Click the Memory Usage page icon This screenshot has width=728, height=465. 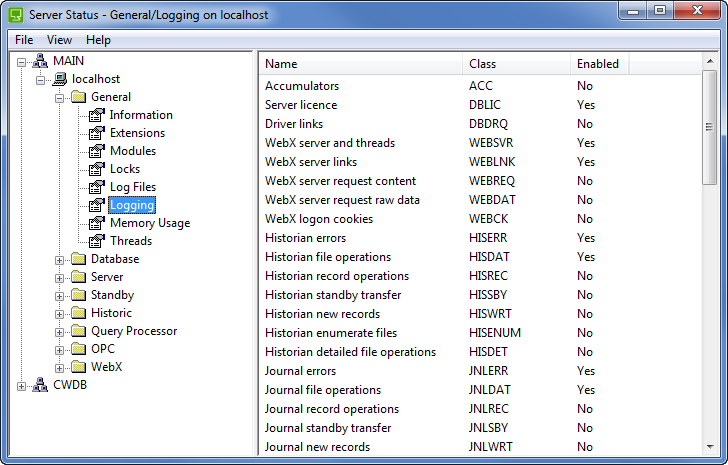click(x=97, y=223)
